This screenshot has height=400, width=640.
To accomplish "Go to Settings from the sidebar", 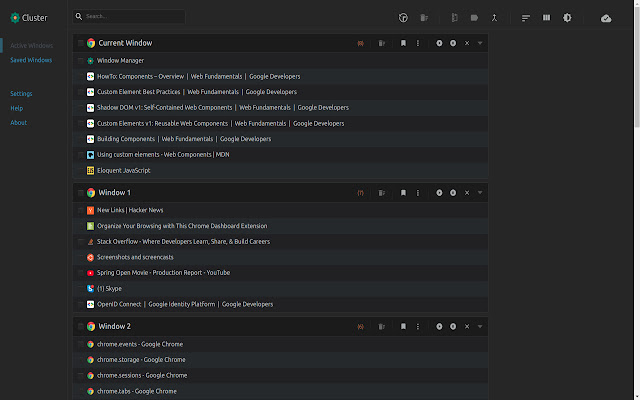I will point(21,93).
